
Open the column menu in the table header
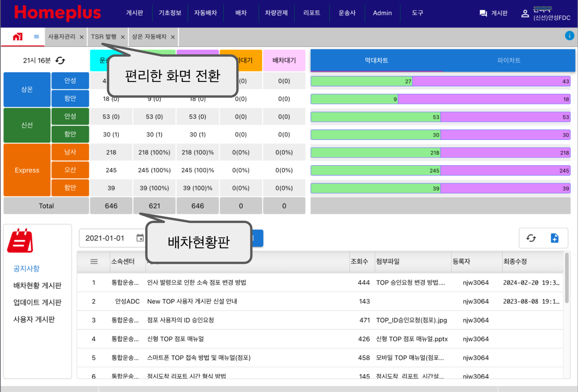click(x=94, y=261)
